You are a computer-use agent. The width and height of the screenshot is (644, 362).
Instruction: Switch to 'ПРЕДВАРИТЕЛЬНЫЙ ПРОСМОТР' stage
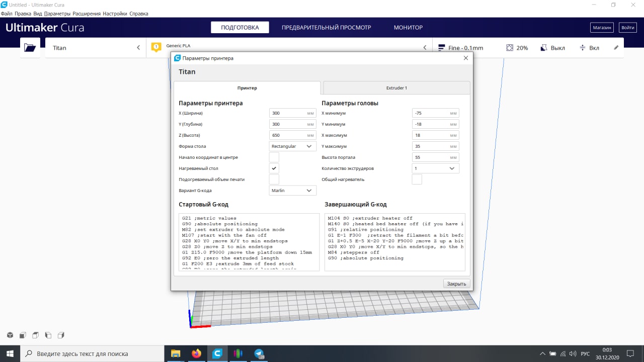click(326, 28)
